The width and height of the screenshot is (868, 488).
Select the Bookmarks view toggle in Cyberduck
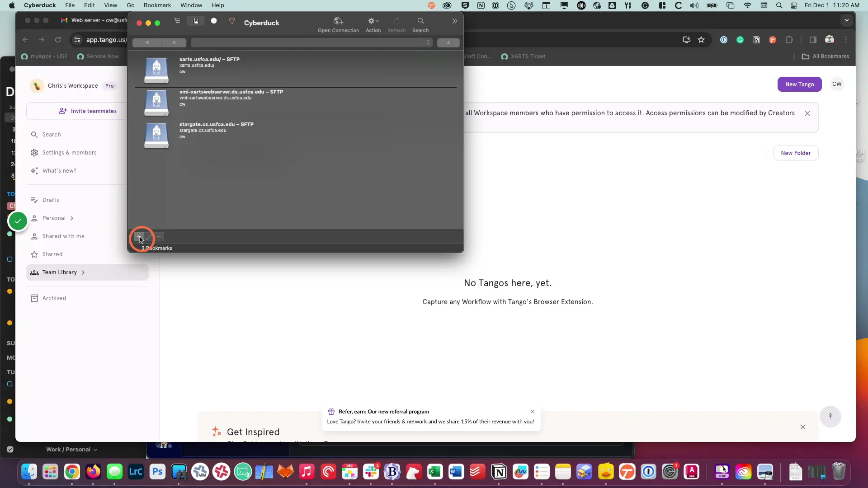click(x=196, y=21)
